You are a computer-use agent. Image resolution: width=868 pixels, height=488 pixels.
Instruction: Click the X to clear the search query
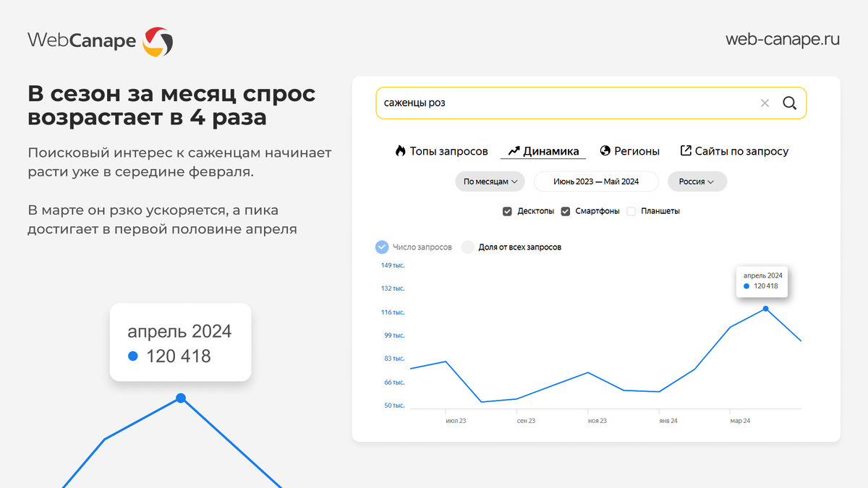pyautogui.click(x=765, y=103)
